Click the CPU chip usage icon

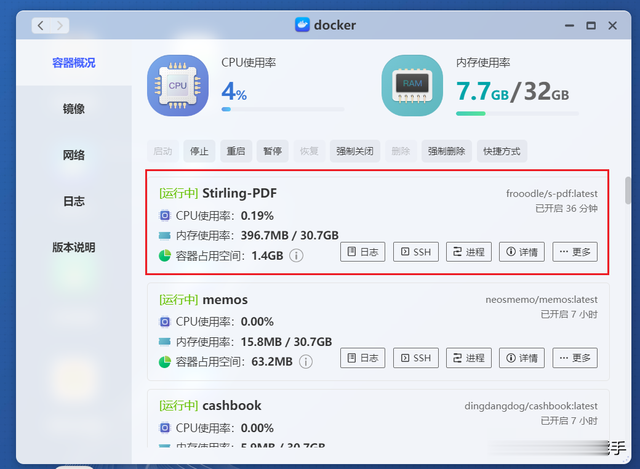pos(178,86)
